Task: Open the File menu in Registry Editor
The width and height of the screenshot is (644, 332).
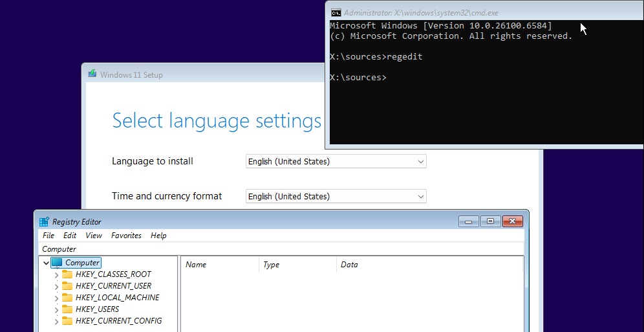Action: [48, 236]
